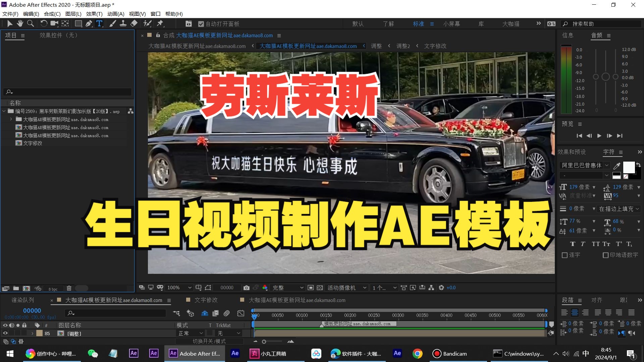Open the 窗口 menu
This screenshot has height=362, width=644.
pos(155,14)
